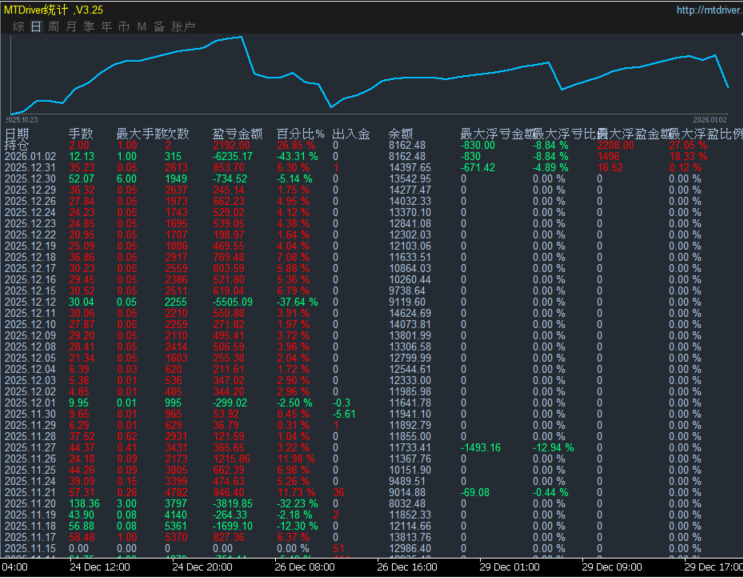Select the 2025.12.29 date row

click(x=30, y=190)
